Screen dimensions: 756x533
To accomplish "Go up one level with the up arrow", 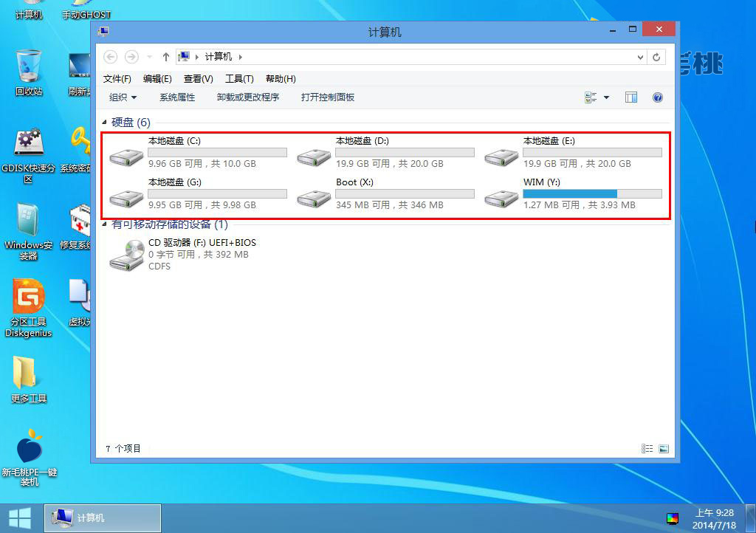I will coord(166,57).
